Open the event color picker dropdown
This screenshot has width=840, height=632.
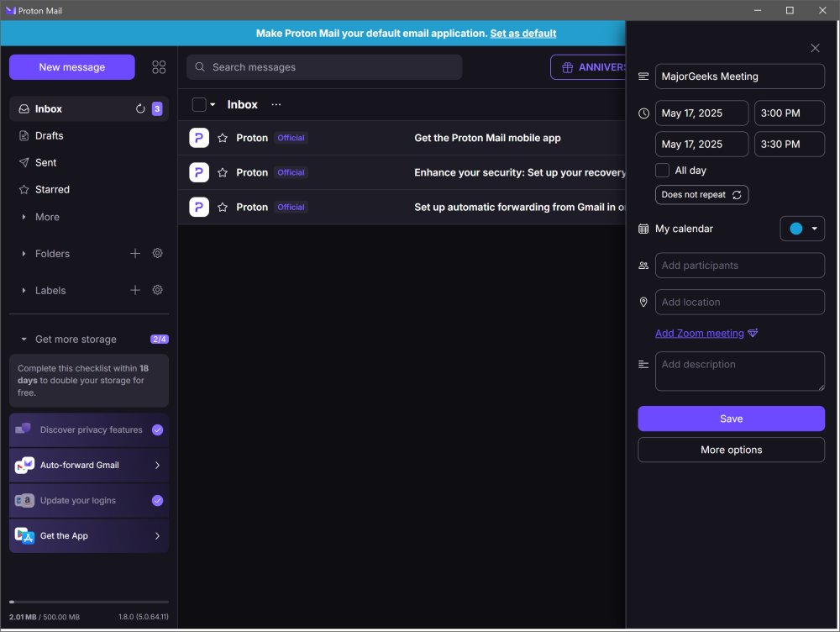point(802,229)
